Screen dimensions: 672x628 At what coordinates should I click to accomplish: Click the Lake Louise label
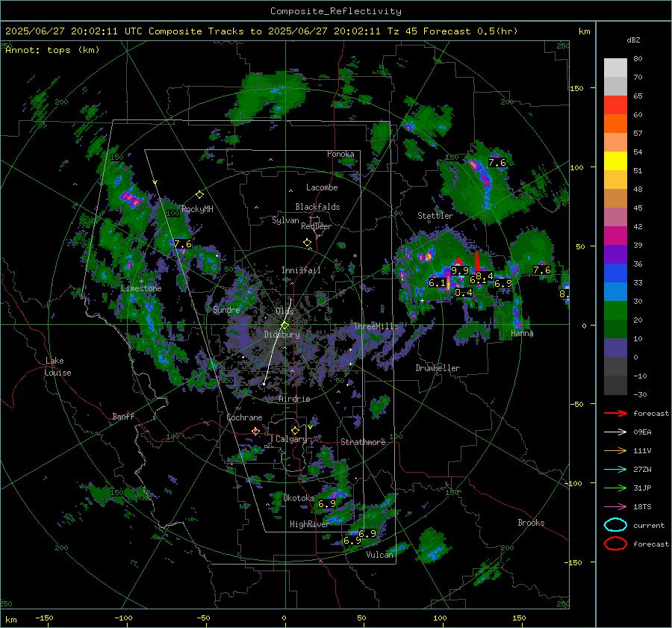click(57, 367)
